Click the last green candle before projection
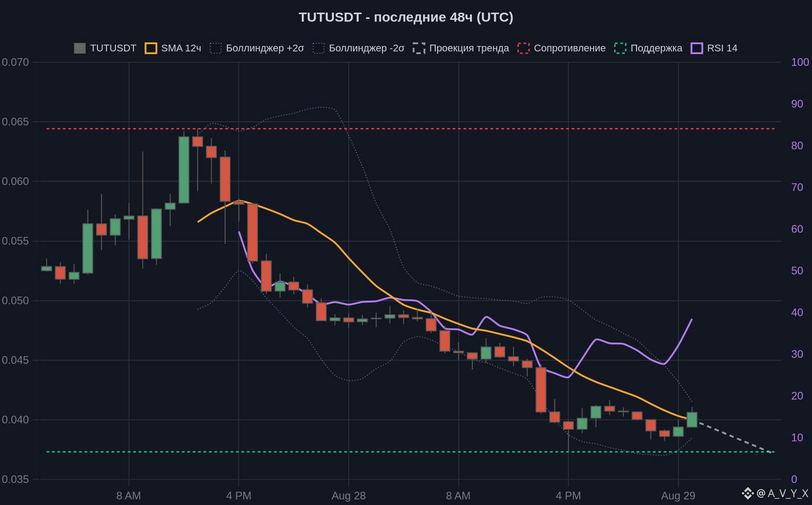 [x=692, y=419]
